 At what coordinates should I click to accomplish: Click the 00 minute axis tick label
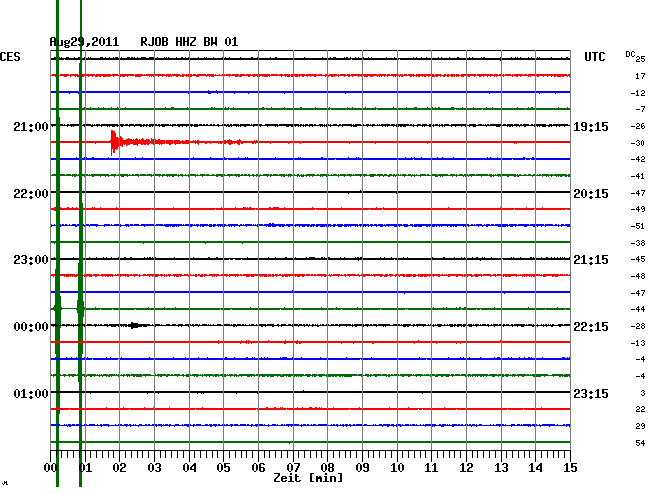(x=50, y=468)
